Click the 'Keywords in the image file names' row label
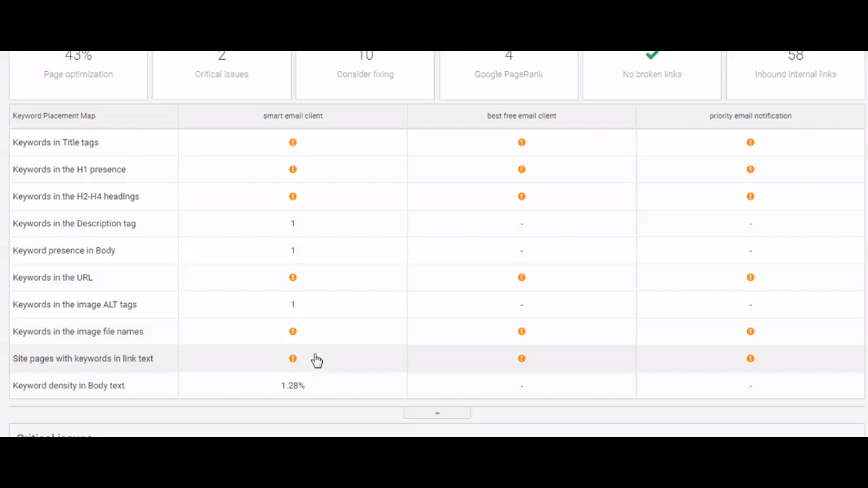This screenshot has width=868, height=488. 78,332
